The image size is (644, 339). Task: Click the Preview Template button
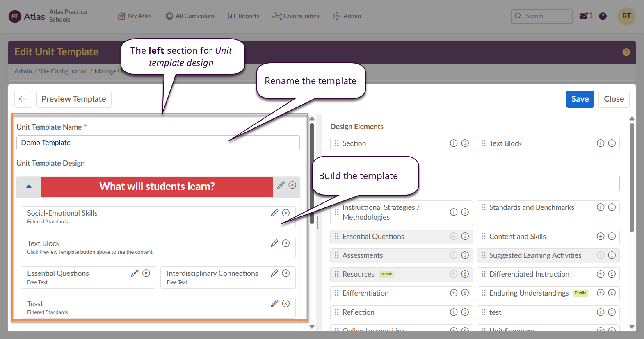click(74, 99)
